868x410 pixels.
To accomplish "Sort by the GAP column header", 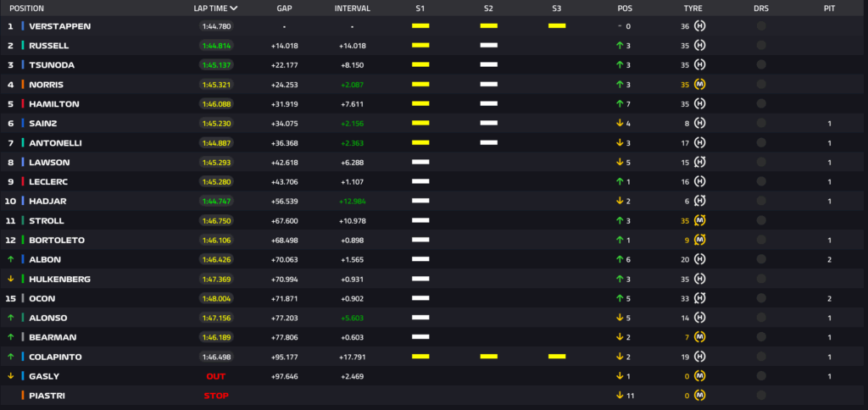I will tap(285, 8).
